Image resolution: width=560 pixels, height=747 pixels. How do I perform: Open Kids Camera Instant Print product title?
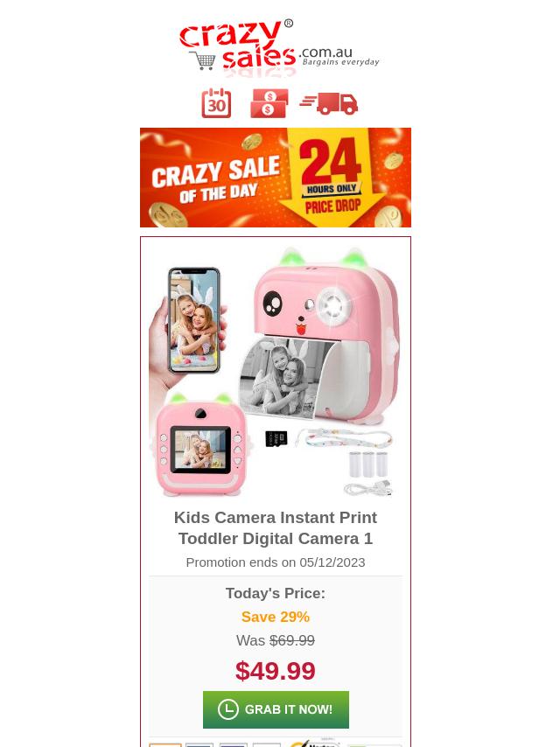coord(276,527)
